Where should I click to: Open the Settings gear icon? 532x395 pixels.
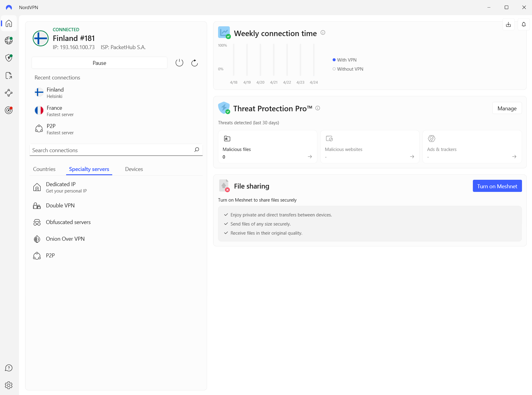pyautogui.click(x=9, y=385)
